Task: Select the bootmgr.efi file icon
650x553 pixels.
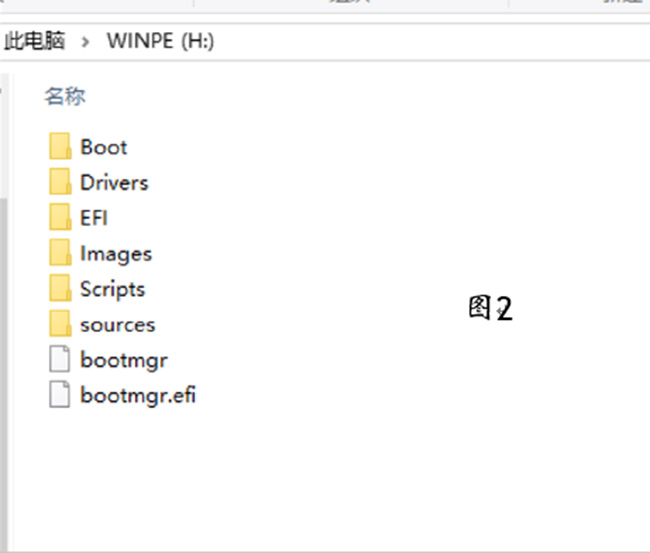Action: pos(60,395)
